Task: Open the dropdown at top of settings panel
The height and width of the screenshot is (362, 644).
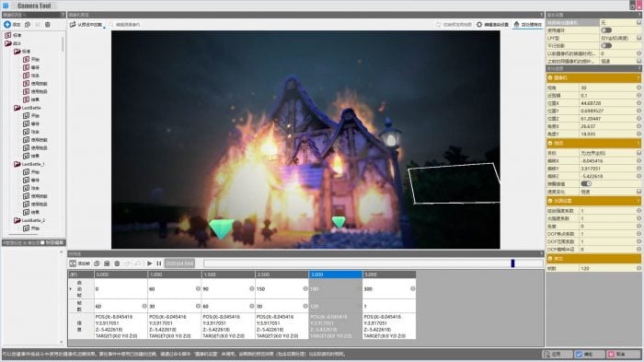Action: tap(620, 22)
